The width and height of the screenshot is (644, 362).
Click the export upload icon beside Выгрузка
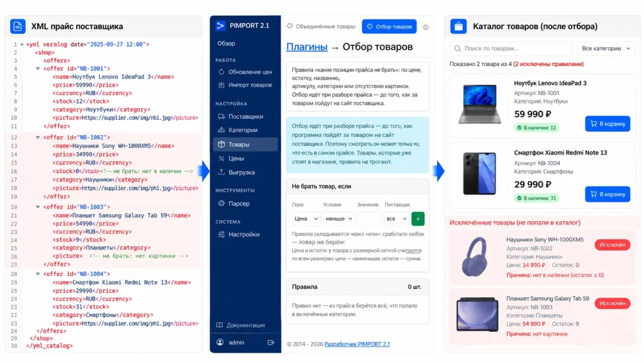pyautogui.click(x=221, y=172)
